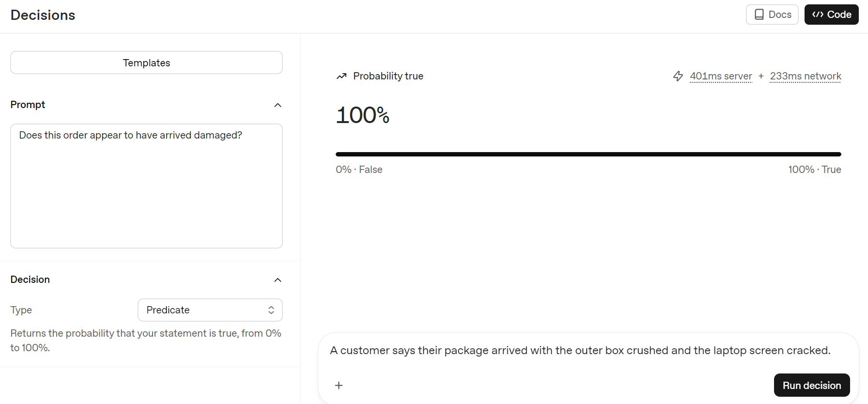
Task: Click the probability progress bar
Action: pos(589,154)
